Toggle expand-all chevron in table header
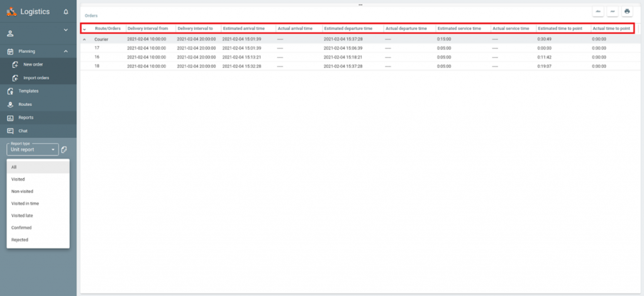This screenshot has height=296, width=644. (84, 29)
